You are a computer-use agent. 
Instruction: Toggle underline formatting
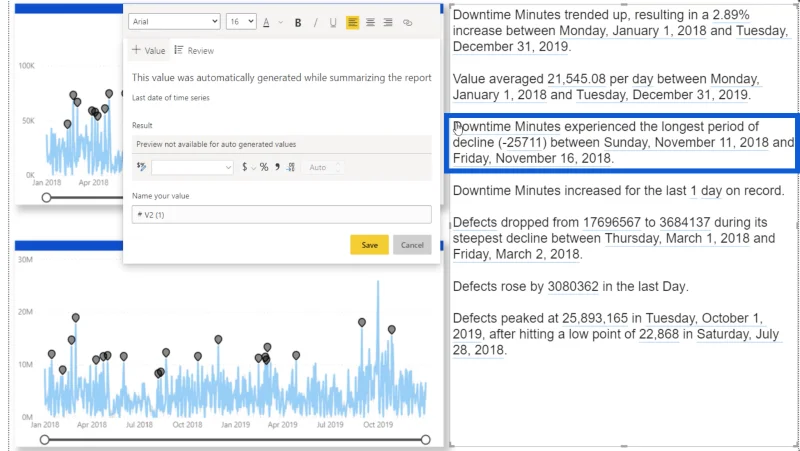pyautogui.click(x=333, y=22)
